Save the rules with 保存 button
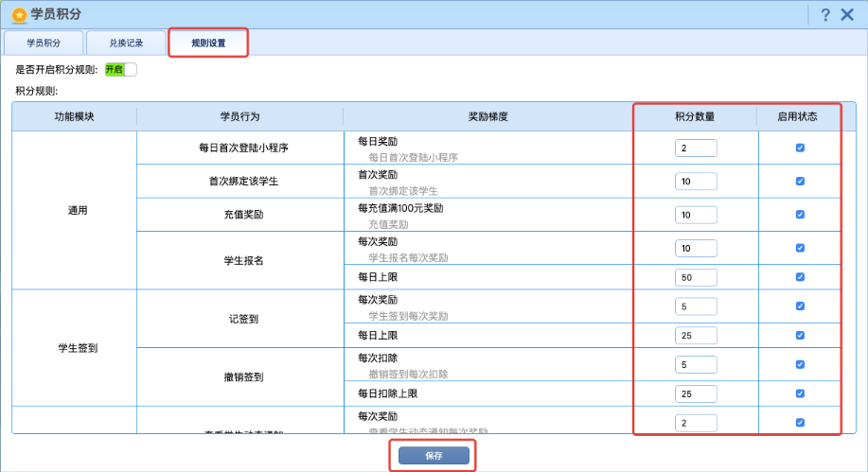 click(434, 455)
